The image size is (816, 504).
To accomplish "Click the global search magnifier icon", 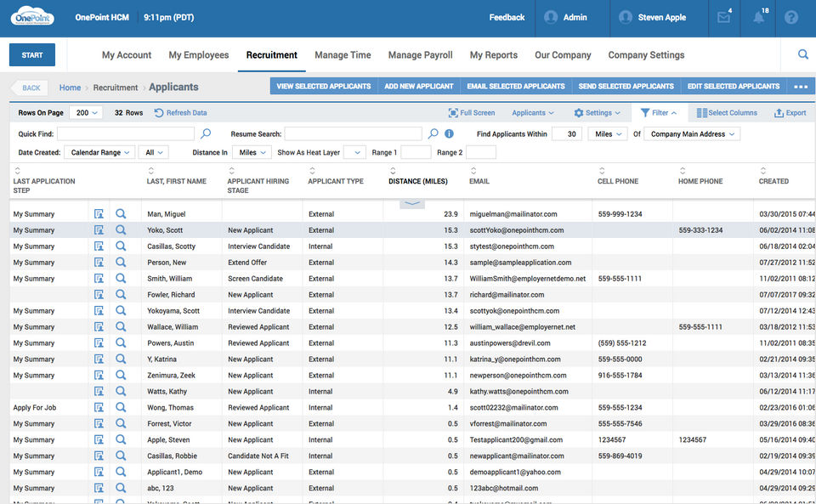I will click(x=802, y=54).
